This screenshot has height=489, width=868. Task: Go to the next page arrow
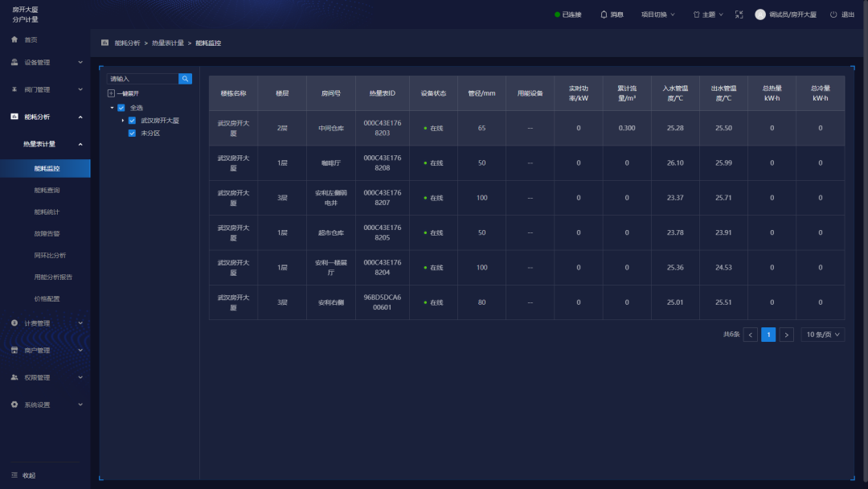pyautogui.click(x=787, y=335)
